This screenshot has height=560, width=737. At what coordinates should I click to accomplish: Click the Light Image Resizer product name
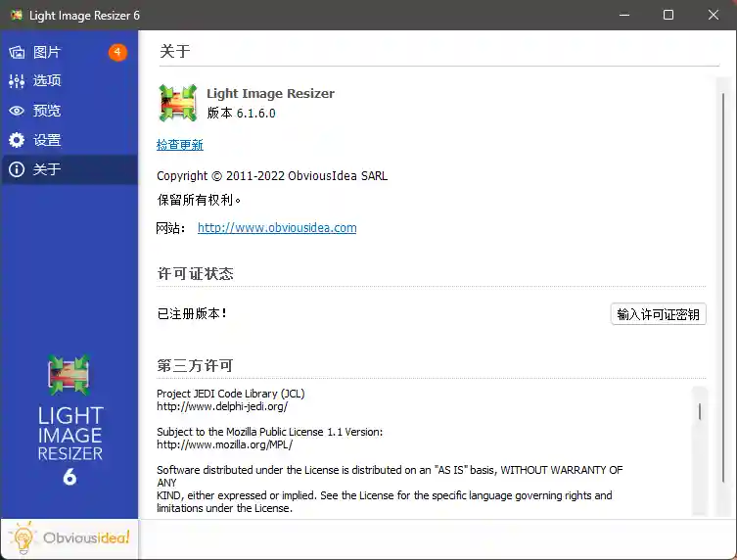pos(271,94)
